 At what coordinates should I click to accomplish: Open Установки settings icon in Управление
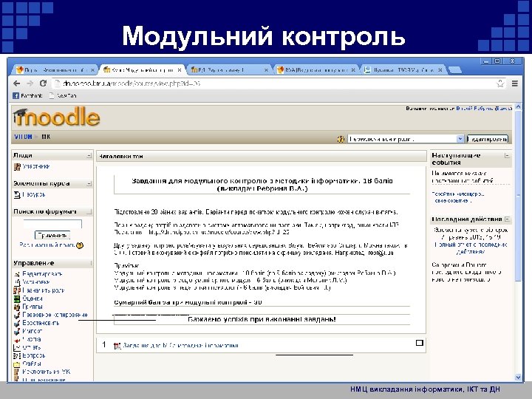[17, 282]
